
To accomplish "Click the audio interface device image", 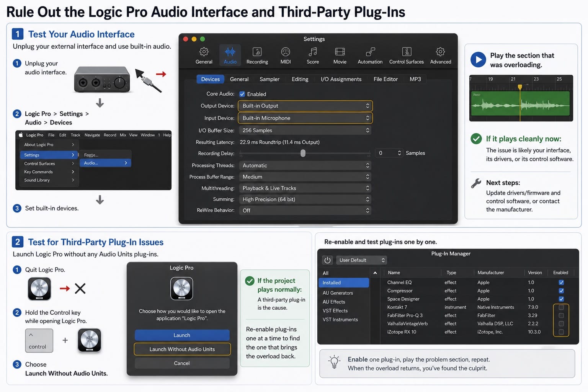I will coord(102,79).
